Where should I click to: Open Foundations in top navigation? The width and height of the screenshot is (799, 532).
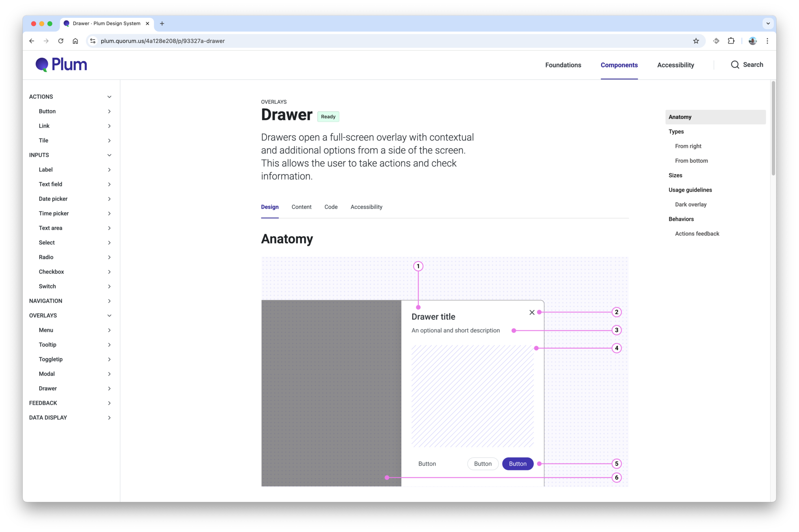563,65
